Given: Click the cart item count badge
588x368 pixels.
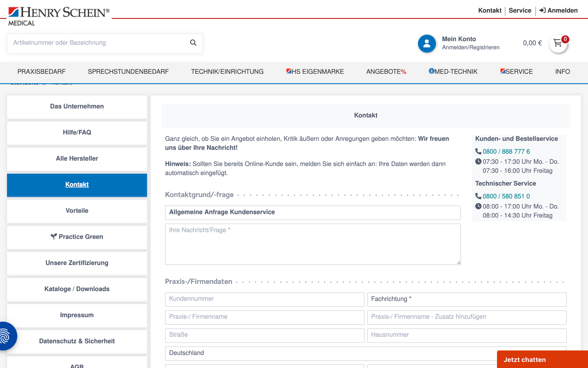Looking at the screenshot, I should pos(565,39).
